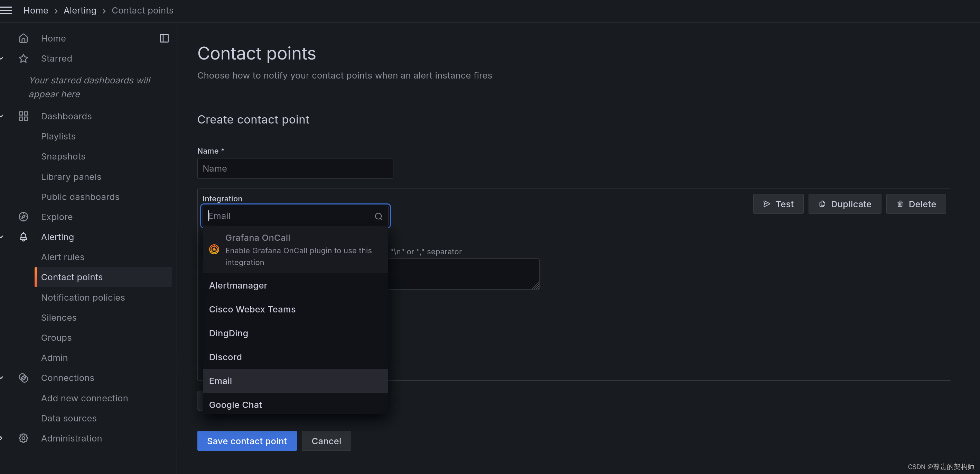Viewport: 980px width, 474px height.
Task: Collapse the Alerting section chevron
Action: 1,237
